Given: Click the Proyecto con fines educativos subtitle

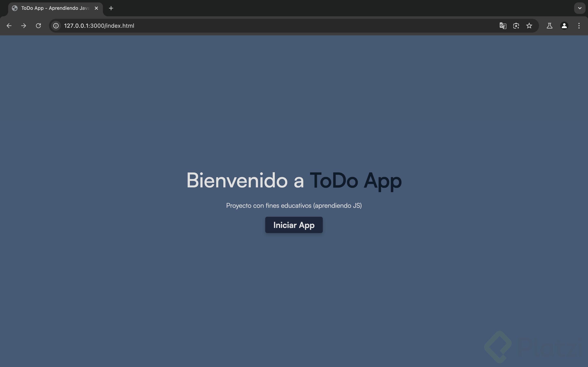Looking at the screenshot, I should pos(294,206).
